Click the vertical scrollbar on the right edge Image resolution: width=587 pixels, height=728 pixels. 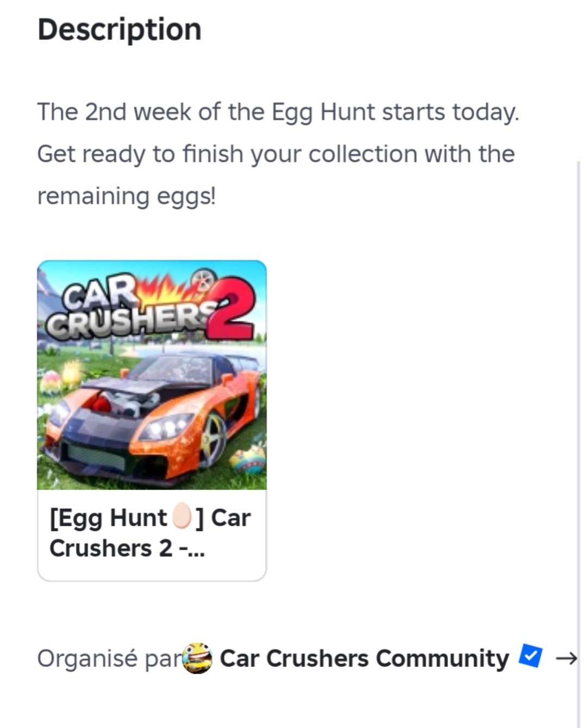(x=578, y=435)
